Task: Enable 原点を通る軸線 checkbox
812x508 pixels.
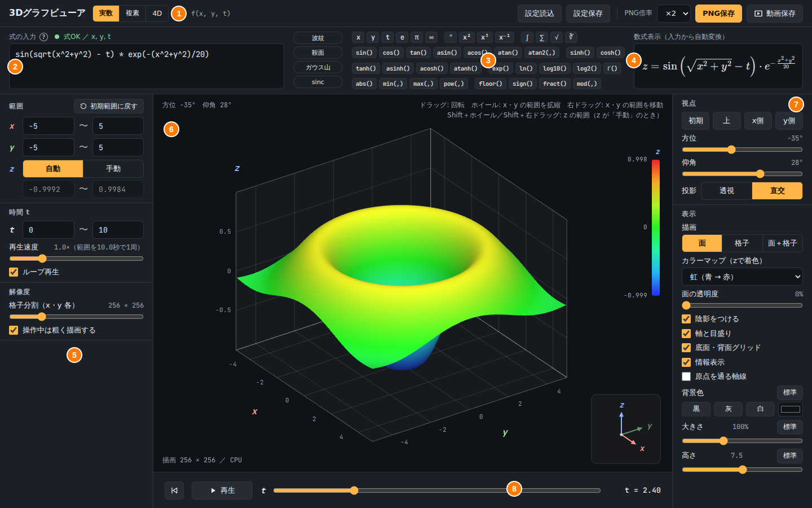Action: pyautogui.click(x=686, y=376)
